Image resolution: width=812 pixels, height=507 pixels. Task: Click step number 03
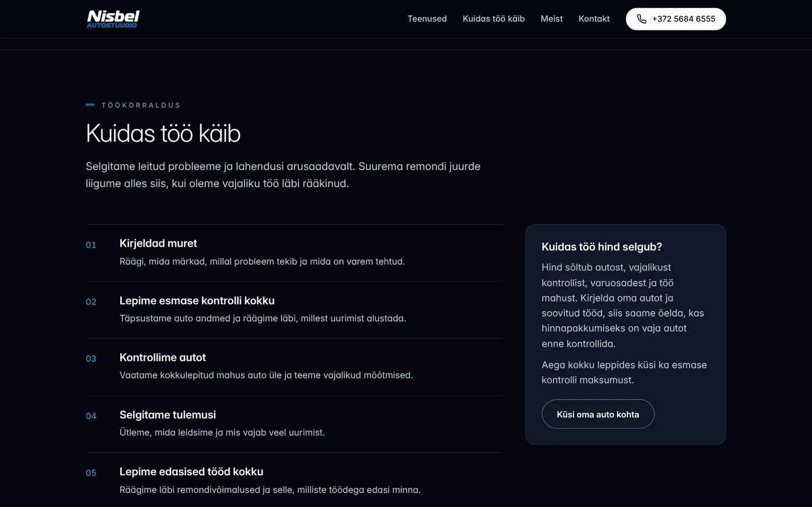point(91,359)
